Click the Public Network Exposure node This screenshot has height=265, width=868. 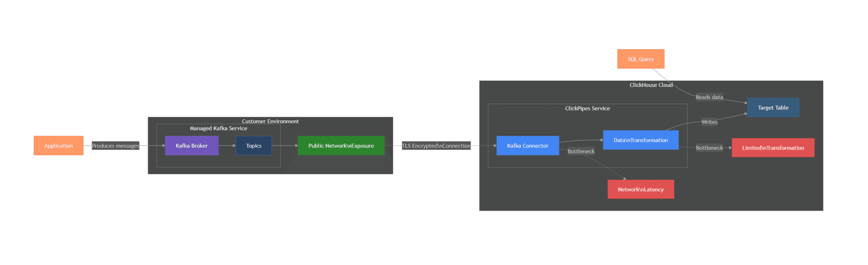(341, 145)
